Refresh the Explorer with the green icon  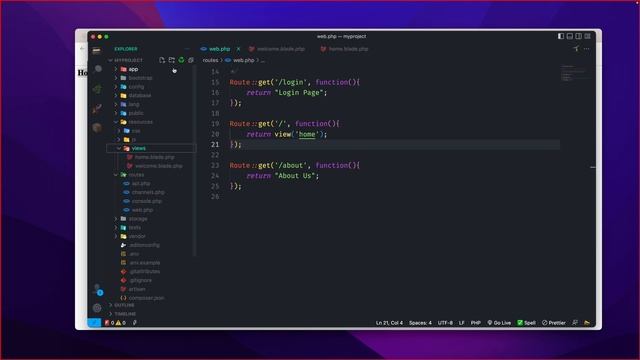[181, 60]
